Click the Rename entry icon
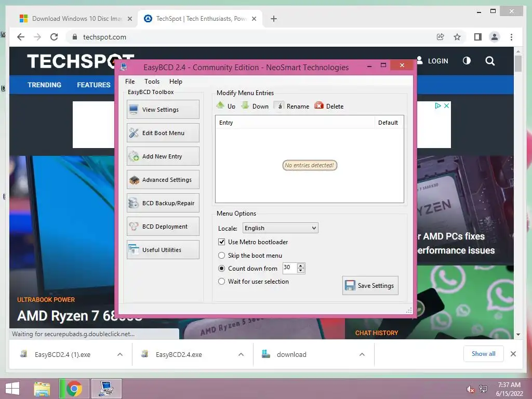Viewport: 532px width, 399px height. (279, 106)
